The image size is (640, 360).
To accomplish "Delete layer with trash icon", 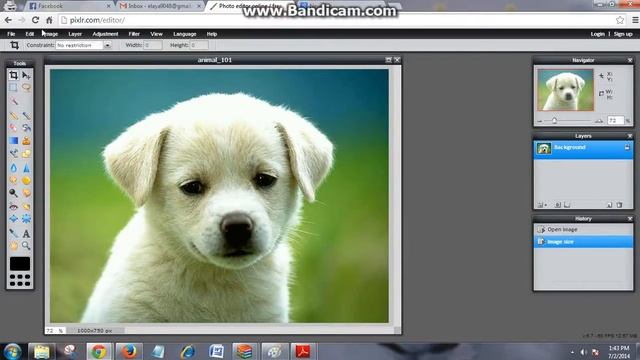I will coord(619,205).
